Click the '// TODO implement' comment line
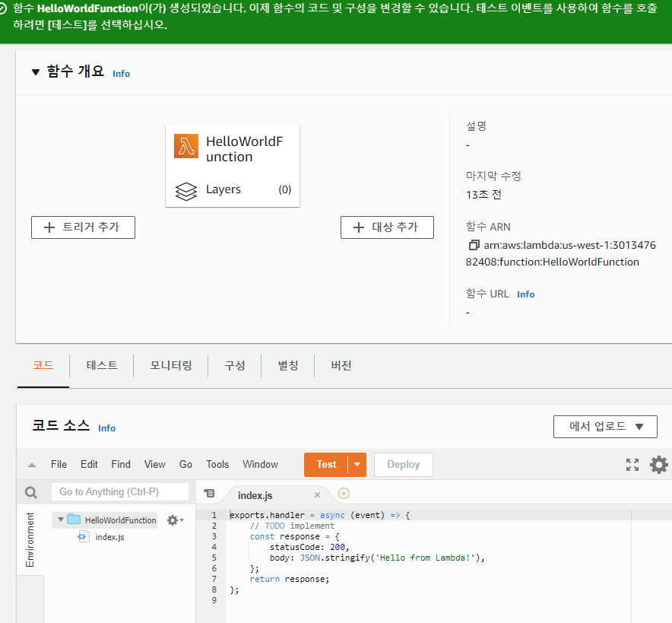Viewport: 672px width, 623px height. tap(292, 526)
